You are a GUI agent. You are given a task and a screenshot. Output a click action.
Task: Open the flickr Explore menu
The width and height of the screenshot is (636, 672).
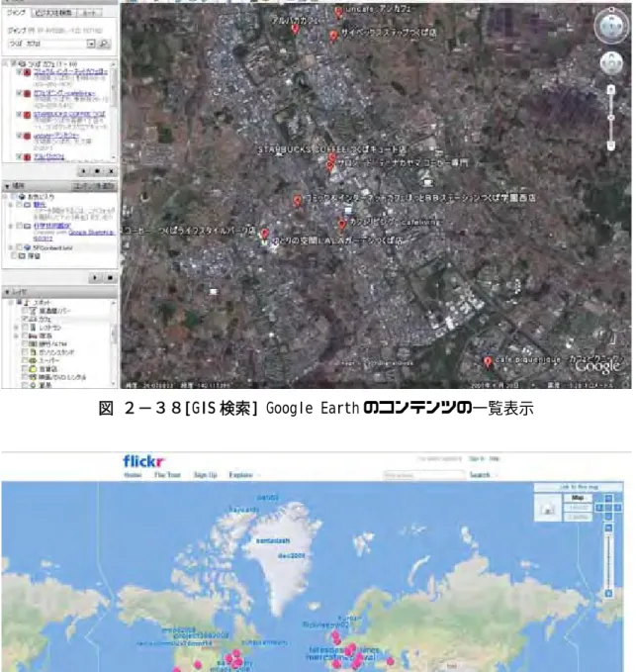point(240,475)
